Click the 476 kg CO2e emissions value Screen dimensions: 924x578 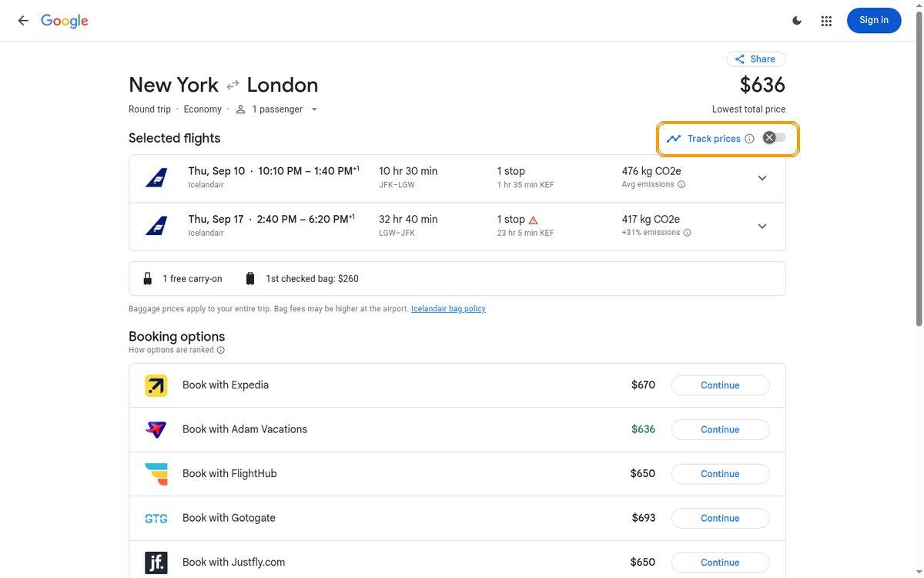coord(651,171)
